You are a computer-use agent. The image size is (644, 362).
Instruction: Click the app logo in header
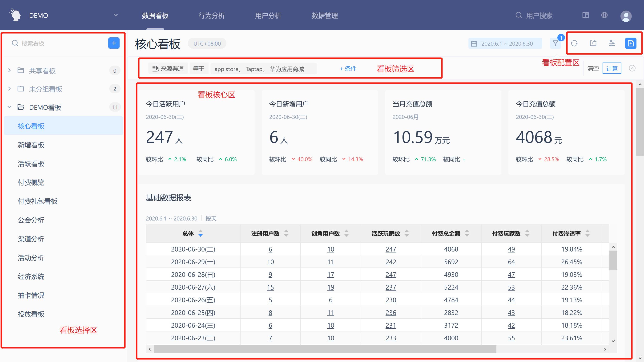pos(15,15)
